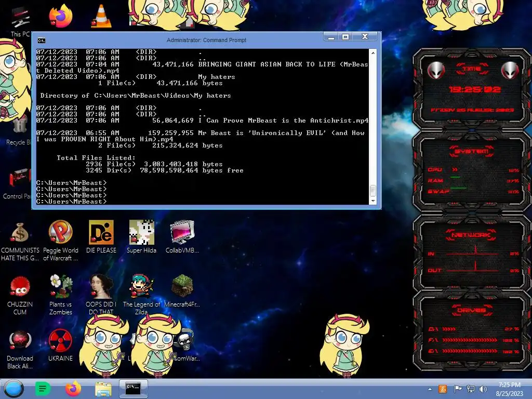Screen dimensions: 532x399
Task: Close the Command Prompt window
Action: point(365,37)
